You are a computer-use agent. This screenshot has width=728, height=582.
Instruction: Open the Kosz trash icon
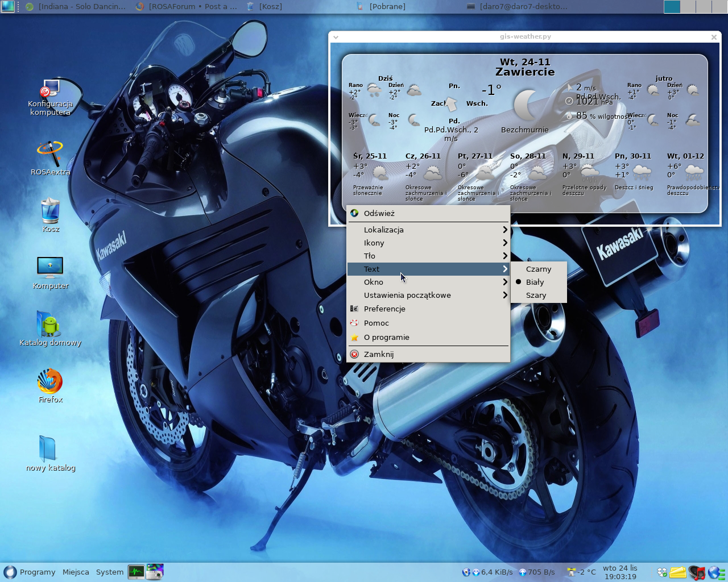tap(50, 211)
